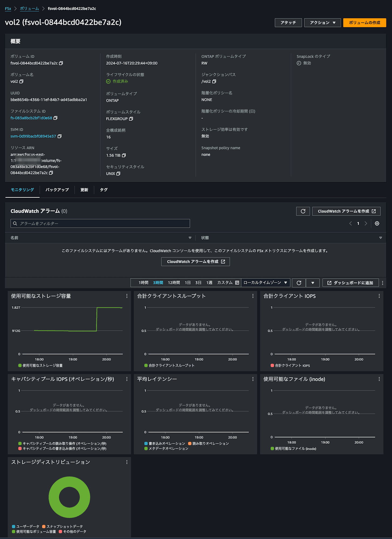Switch to the タグ tab
This screenshot has width=392, height=539.
pyautogui.click(x=104, y=190)
